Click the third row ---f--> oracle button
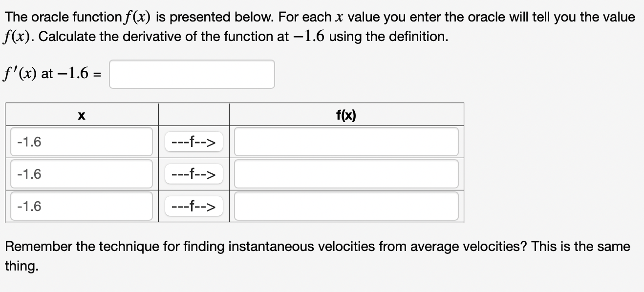The height and width of the screenshot is (292, 644). (x=193, y=206)
